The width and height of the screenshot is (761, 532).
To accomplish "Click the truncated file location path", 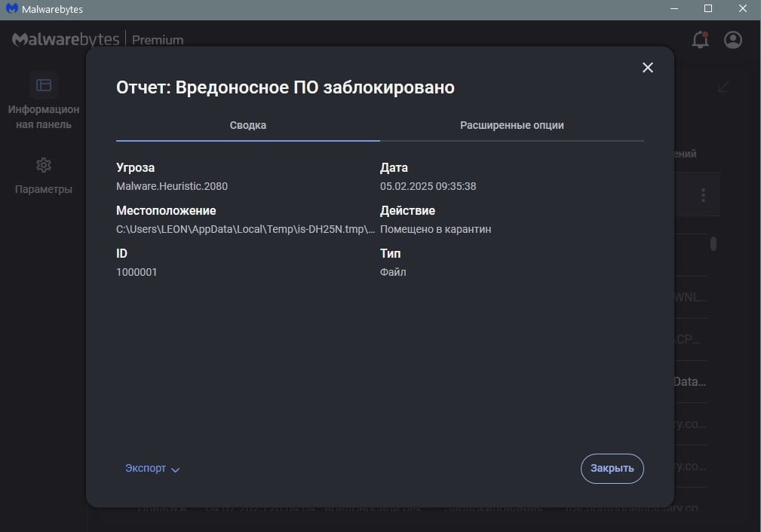I will click(x=245, y=229).
